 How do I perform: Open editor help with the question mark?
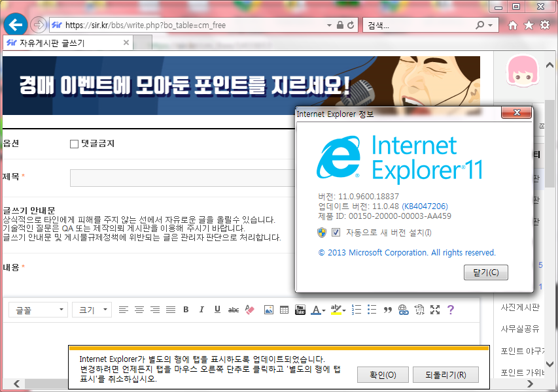click(451, 310)
